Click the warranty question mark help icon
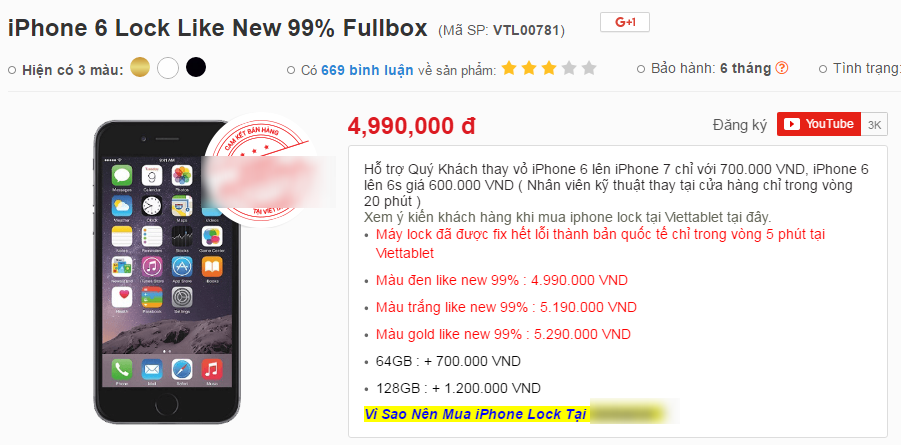The height and width of the screenshot is (445, 901). tap(781, 68)
